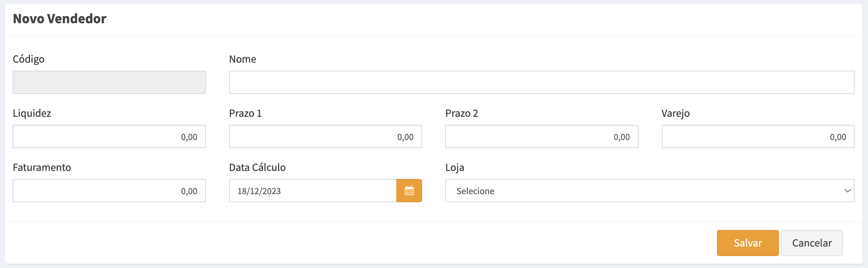Select the Prazo 1 label

(x=245, y=113)
